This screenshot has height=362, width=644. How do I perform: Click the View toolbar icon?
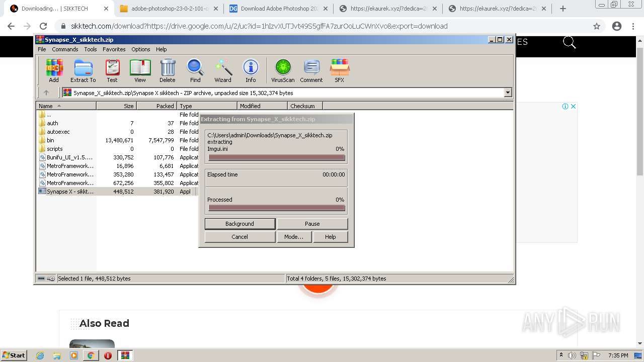coord(140,70)
